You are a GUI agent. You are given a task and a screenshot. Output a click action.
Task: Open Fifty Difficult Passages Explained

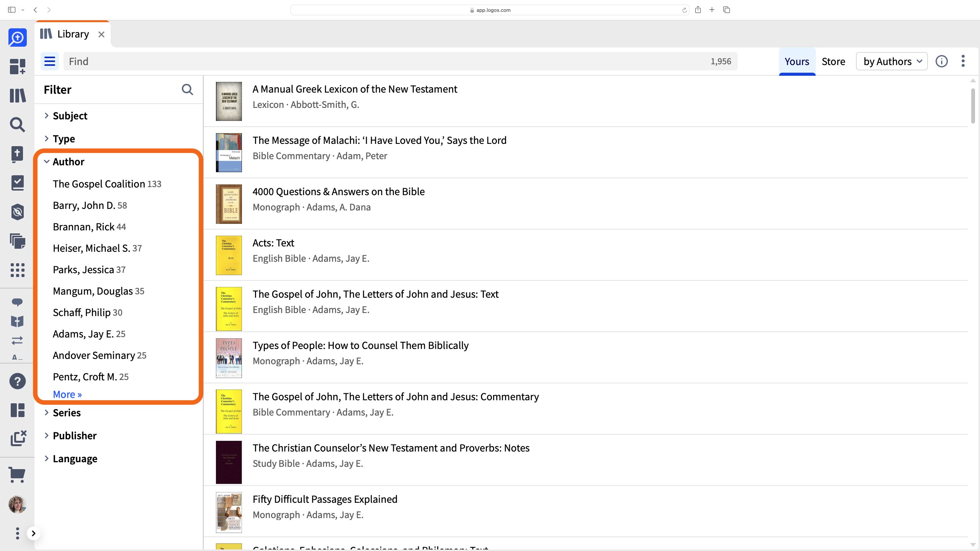tap(325, 499)
